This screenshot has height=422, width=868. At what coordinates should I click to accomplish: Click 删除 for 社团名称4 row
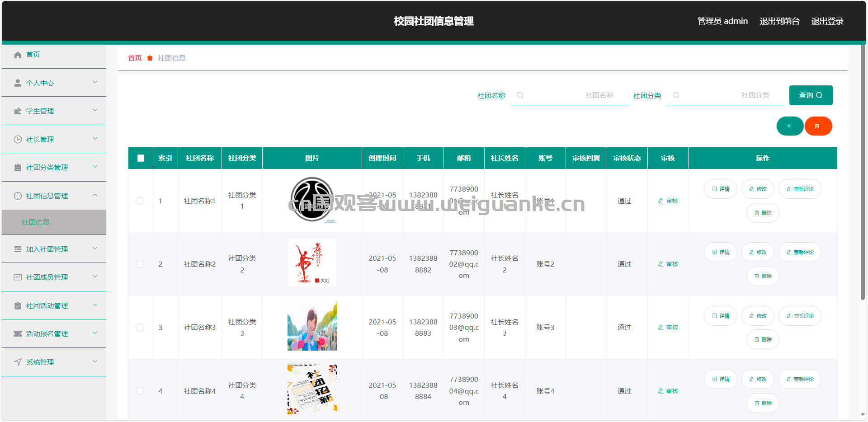763,403
